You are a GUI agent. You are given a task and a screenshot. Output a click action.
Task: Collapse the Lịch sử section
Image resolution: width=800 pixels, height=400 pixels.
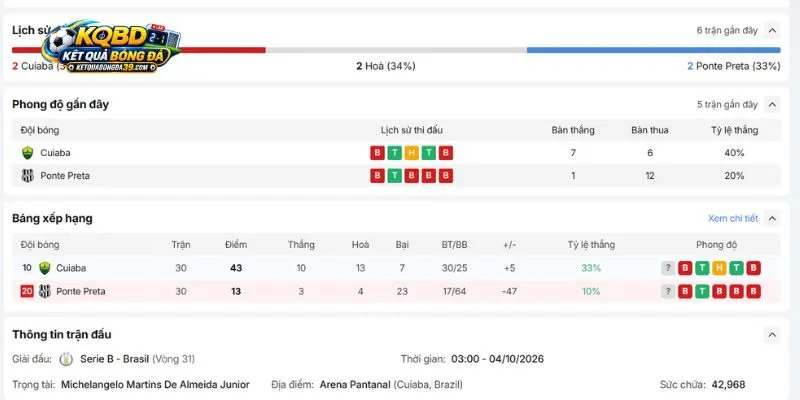tap(772, 31)
